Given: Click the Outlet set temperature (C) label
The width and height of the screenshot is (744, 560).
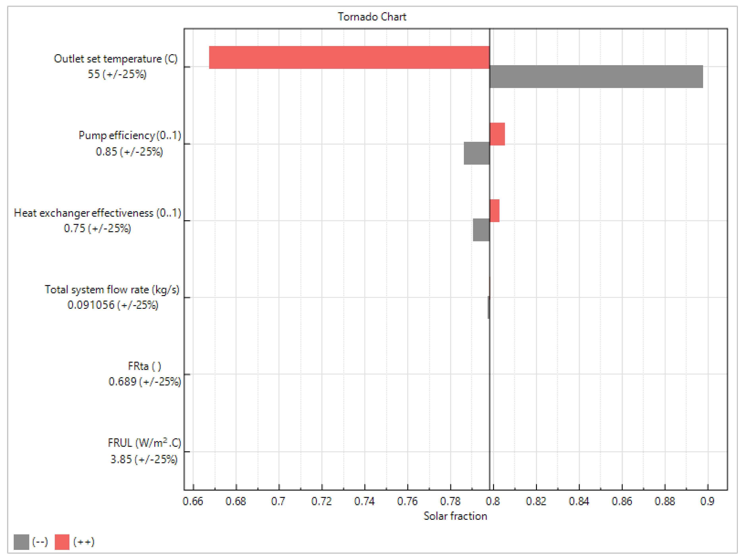Looking at the screenshot, I should click(x=116, y=59).
